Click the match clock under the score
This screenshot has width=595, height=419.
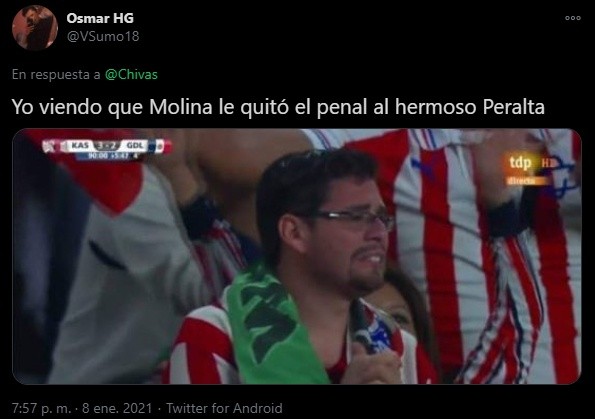tap(109, 156)
